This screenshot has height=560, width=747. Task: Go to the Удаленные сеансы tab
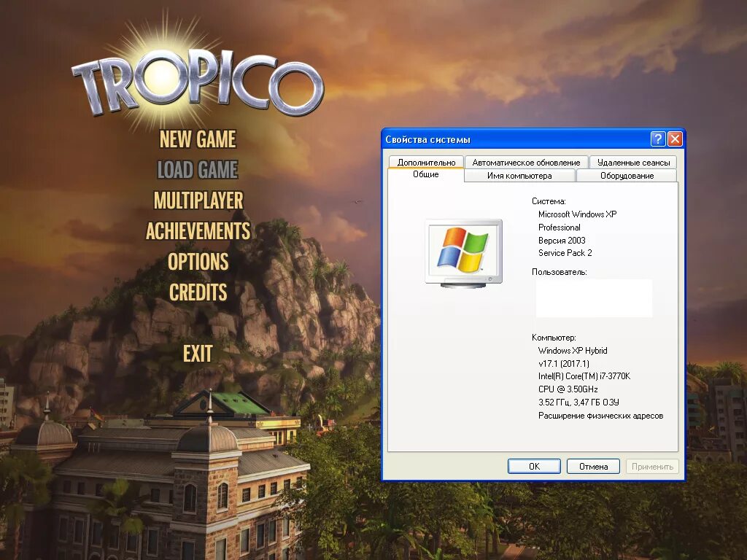click(x=633, y=163)
